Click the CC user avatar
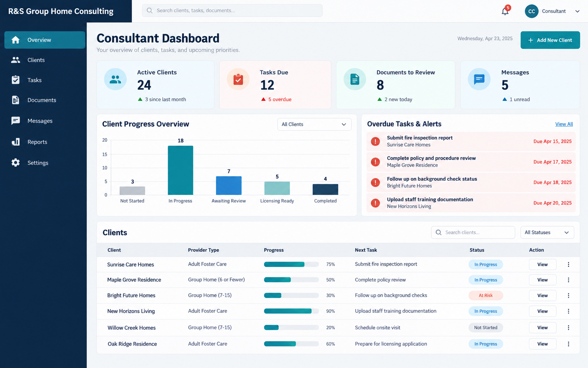Image resolution: width=588 pixels, height=368 pixels. point(531,11)
